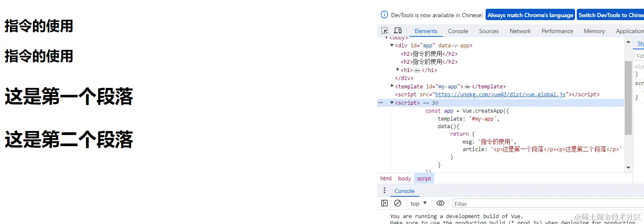644x224 pixels.
Task: Expand the h1 element triangle
Action: tap(398, 70)
